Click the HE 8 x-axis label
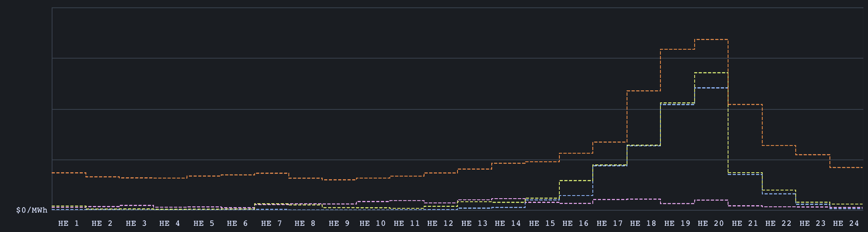The height and width of the screenshot is (232, 868). tap(305, 223)
